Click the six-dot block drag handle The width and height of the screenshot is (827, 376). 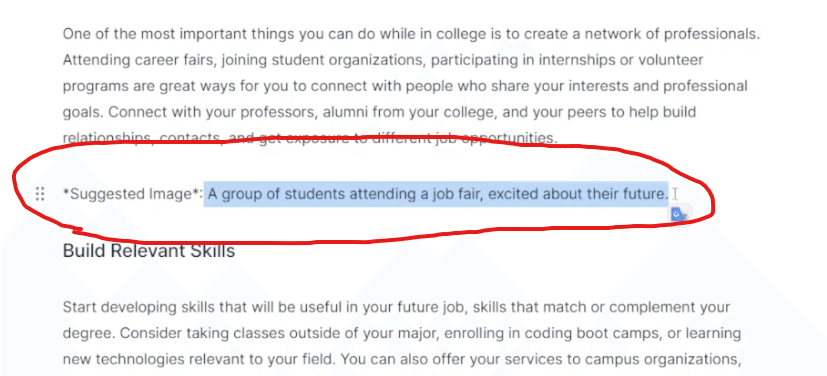40,194
